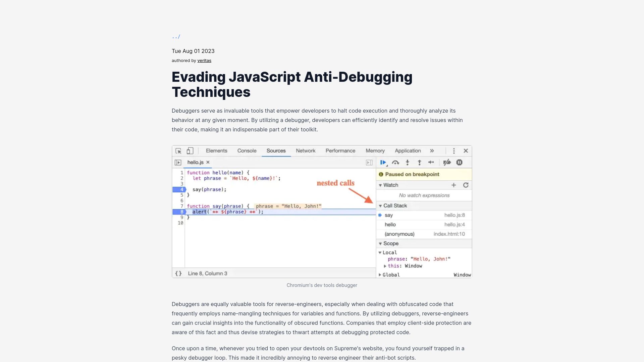
Task: Collapse the Call Stack section
Action: pyautogui.click(x=380, y=206)
